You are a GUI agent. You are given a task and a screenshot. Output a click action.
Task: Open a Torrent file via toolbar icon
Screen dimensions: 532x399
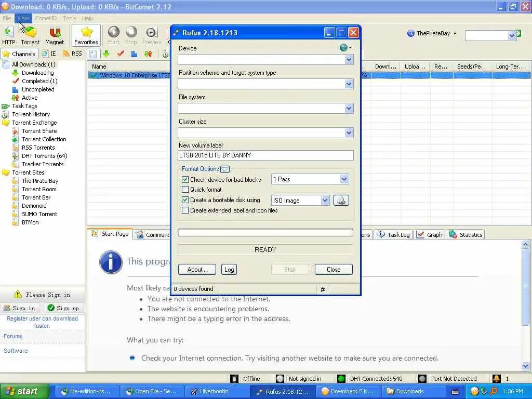pyautogui.click(x=30, y=35)
